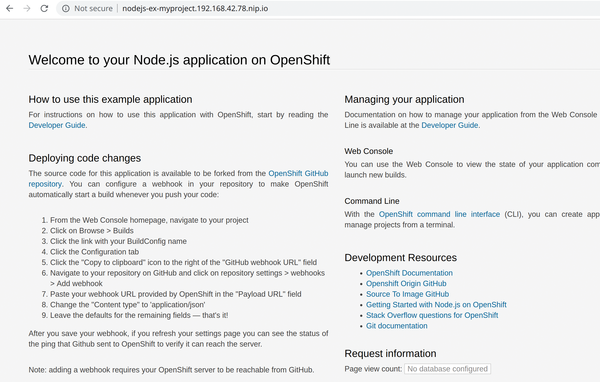Open Developer Guide link under Managing your application
The image size is (600, 382).
[450, 125]
